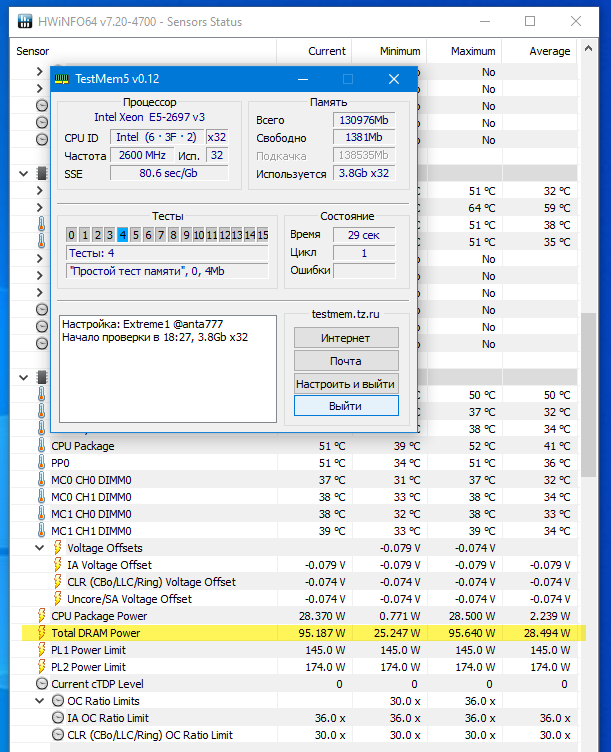Image resolution: width=611 pixels, height=752 pixels.
Task: Maximize the HWiNFO64 window
Action: point(530,21)
